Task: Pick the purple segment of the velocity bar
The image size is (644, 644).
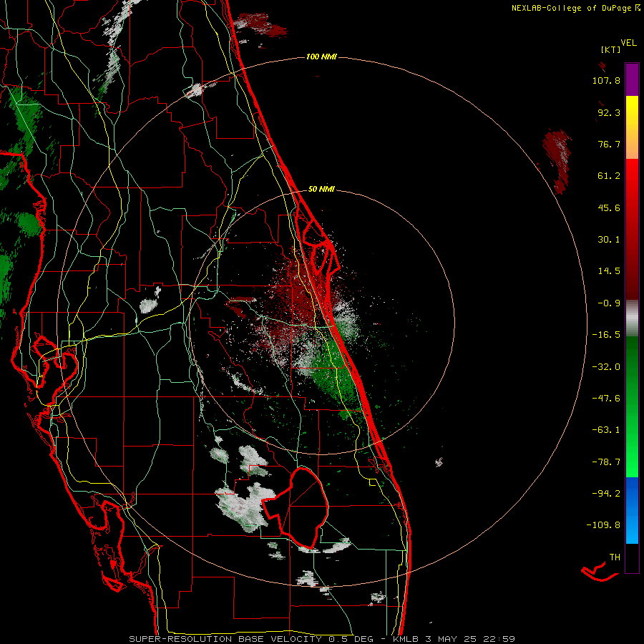Action: click(x=632, y=79)
